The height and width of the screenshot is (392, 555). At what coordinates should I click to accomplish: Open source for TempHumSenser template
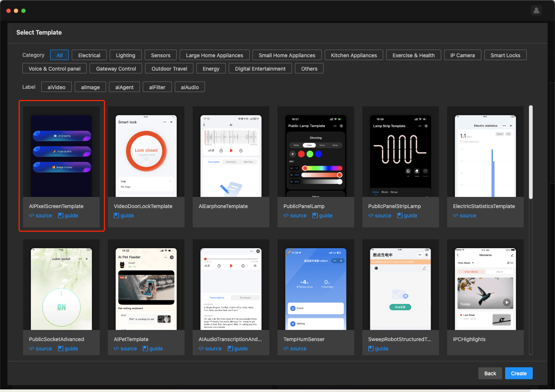[x=295, y=349]
